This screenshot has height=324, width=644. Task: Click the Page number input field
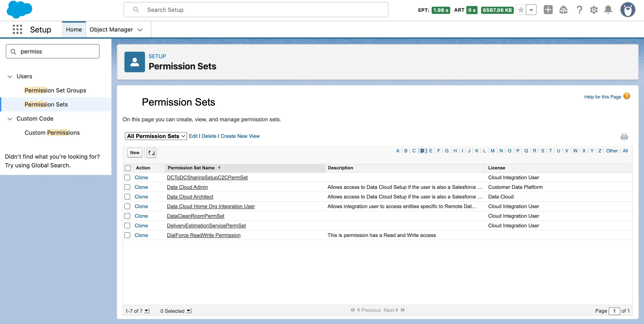[x=614, y=311]
